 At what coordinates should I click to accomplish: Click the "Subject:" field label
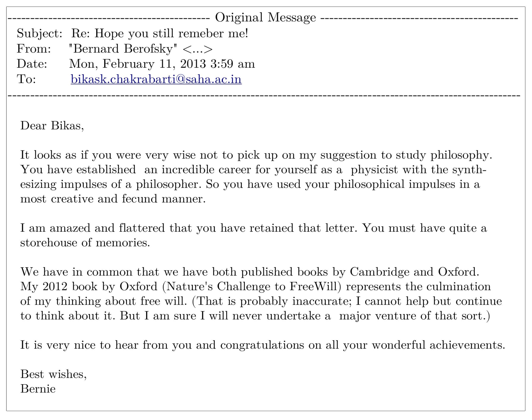pyautogui.click(x=39, y=33)
